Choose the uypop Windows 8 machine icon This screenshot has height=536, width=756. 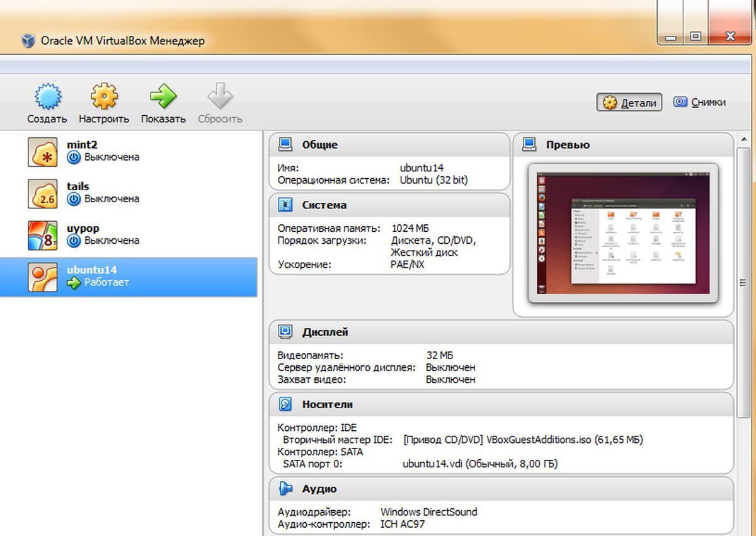(x=43, y=235)
